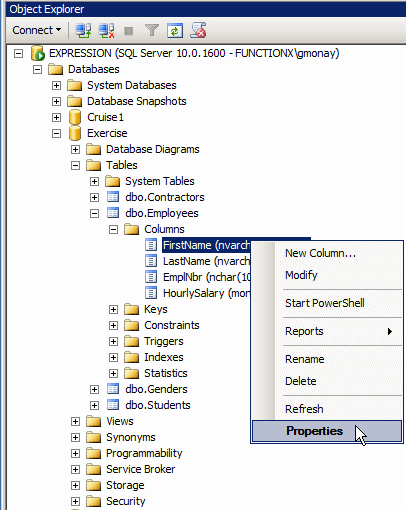
Task: Expand the dbo.Students table
Action: 94,405
